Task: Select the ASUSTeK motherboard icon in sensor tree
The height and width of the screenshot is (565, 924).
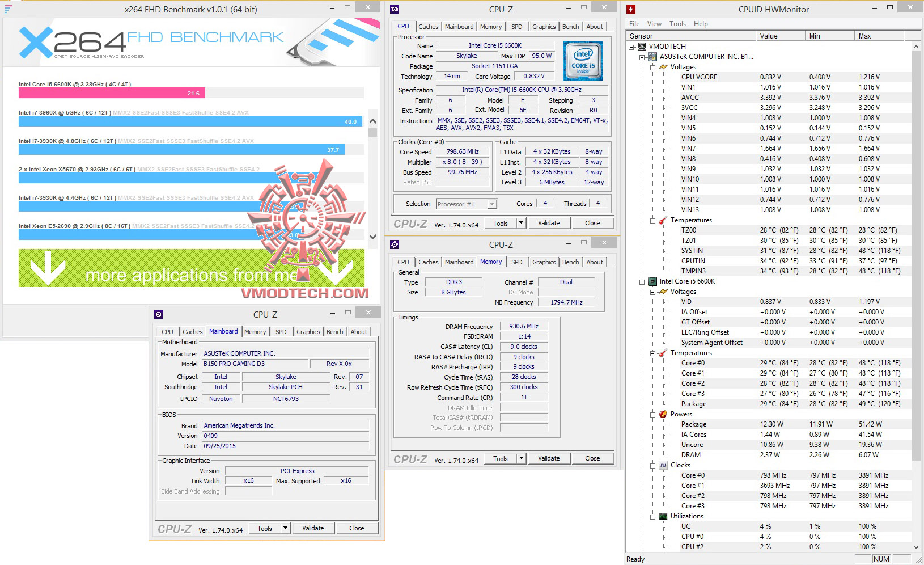Action: (x=652, y=57)
